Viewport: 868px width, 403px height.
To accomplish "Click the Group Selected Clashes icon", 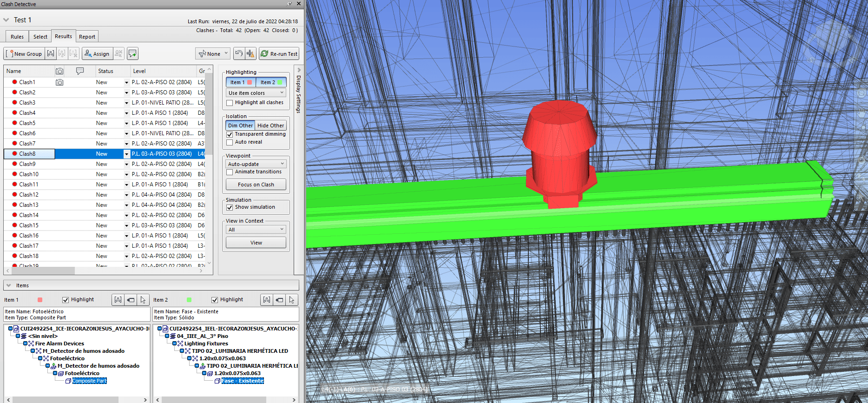I will [51, 54].
